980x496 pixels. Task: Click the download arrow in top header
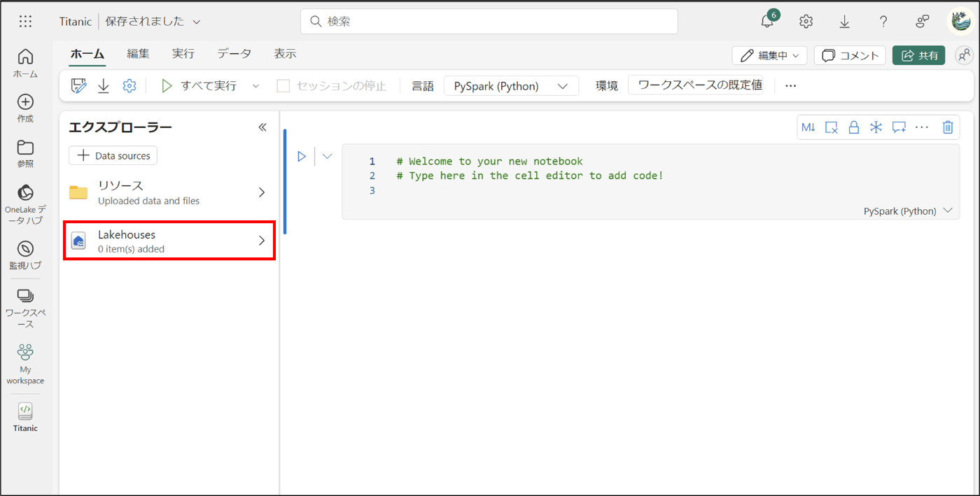(x=844, y=22)
